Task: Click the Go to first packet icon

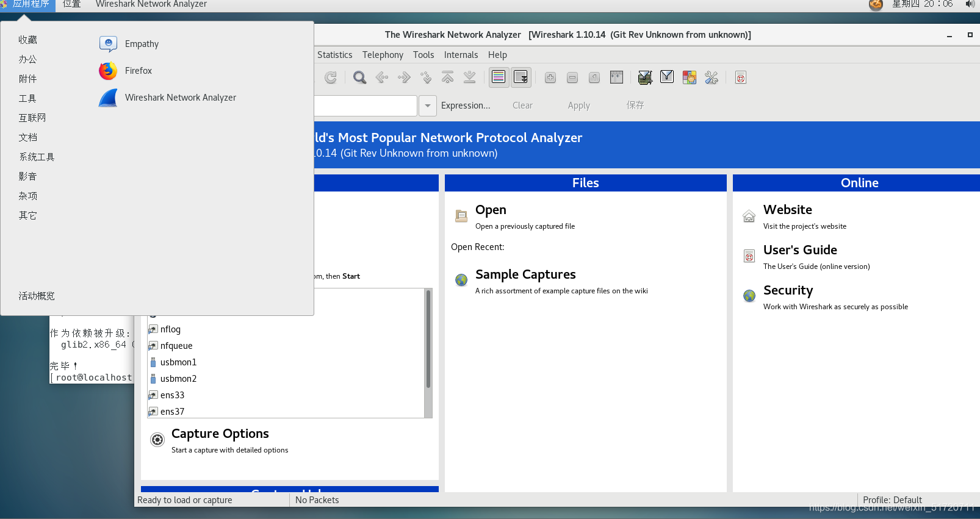Action: (x=448, y=77)
